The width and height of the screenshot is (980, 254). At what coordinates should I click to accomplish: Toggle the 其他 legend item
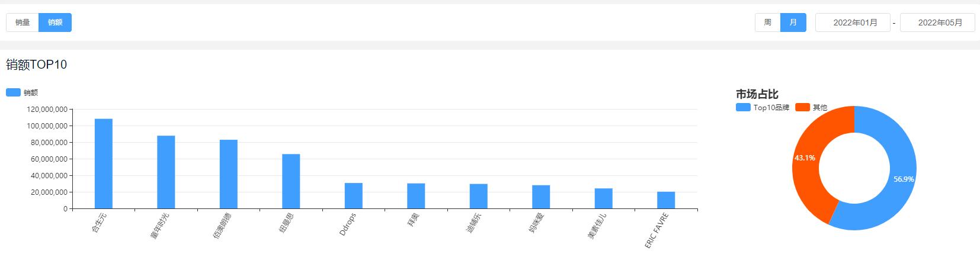[x=811, y=107]
